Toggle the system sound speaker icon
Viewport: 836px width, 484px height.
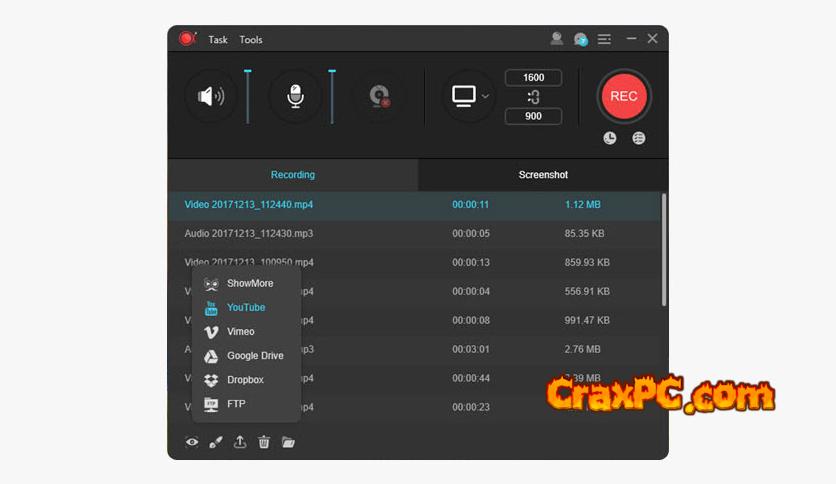click(211, 96)
